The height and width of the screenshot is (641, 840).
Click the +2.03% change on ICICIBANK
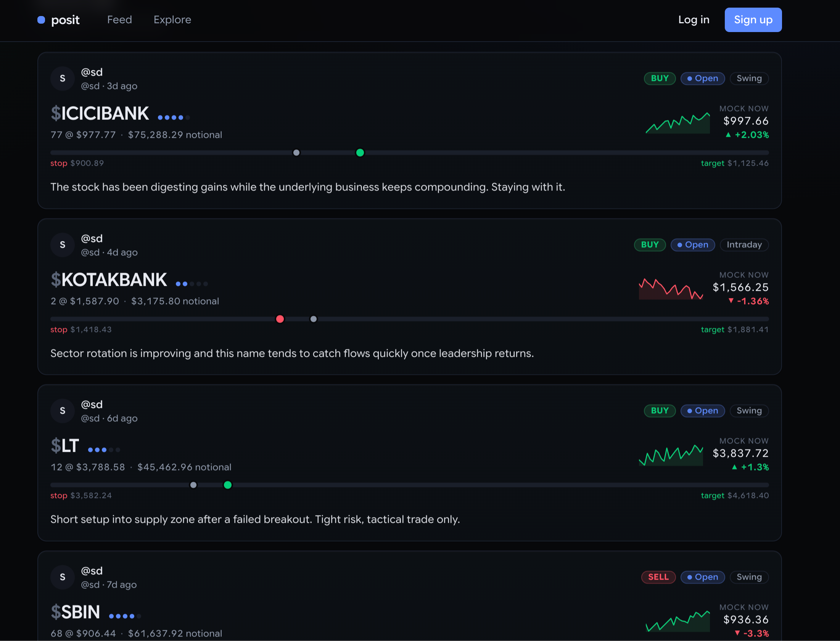pyautogui.click(x=747, y=135)
